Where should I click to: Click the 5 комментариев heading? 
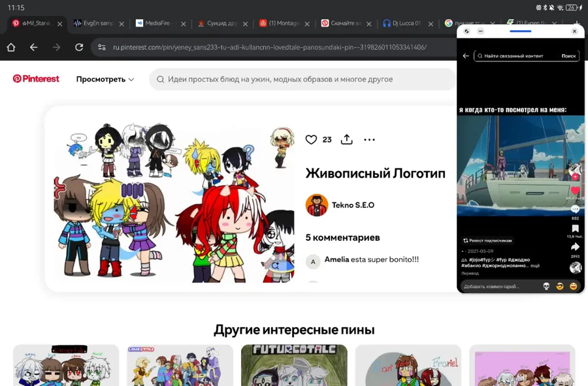pos(343,238)
